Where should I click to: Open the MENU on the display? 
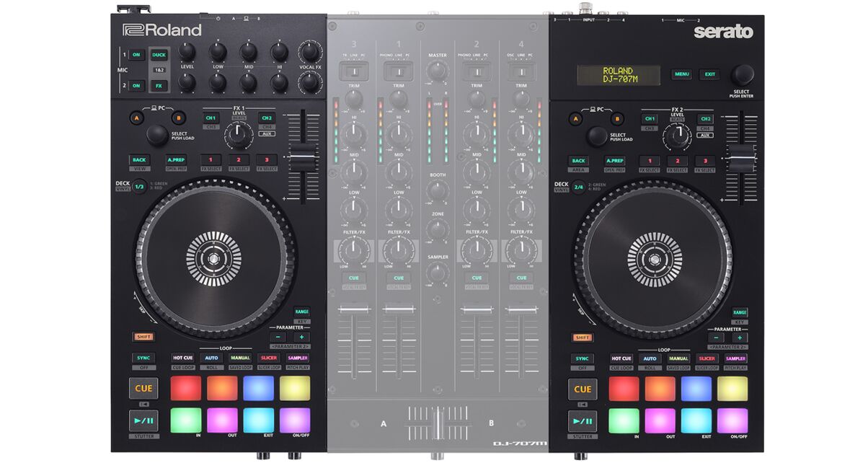coord(681,74)
